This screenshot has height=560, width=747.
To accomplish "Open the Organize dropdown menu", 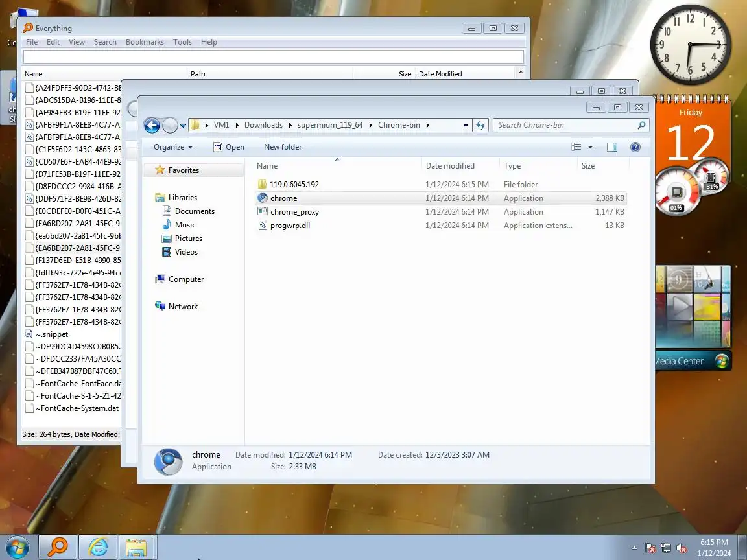I will coord(173,147).
